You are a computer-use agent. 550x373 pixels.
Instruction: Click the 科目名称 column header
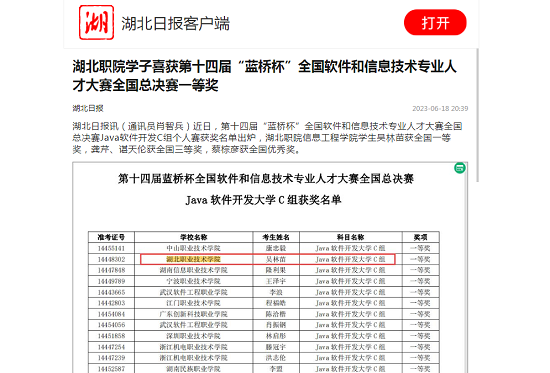click(x=351, y=237)
